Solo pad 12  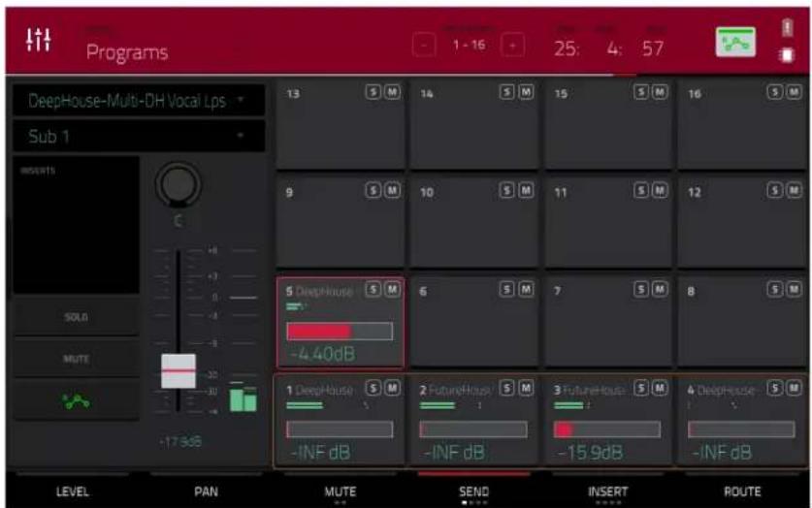pyautogui.click(x=775, y=190)
